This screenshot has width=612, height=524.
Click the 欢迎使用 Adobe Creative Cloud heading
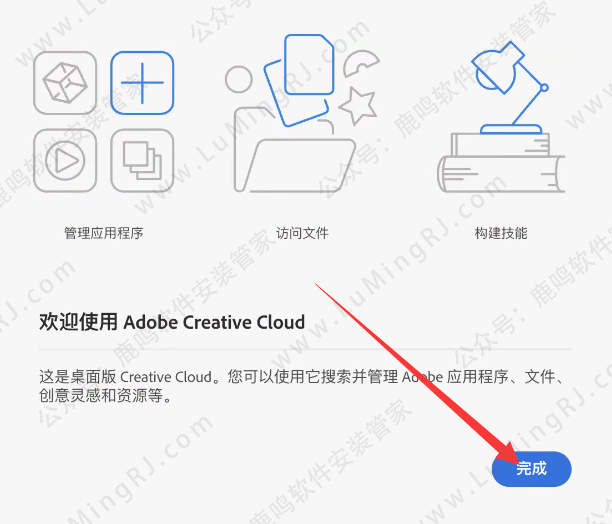pyautogui.click(x=172, y=322)
